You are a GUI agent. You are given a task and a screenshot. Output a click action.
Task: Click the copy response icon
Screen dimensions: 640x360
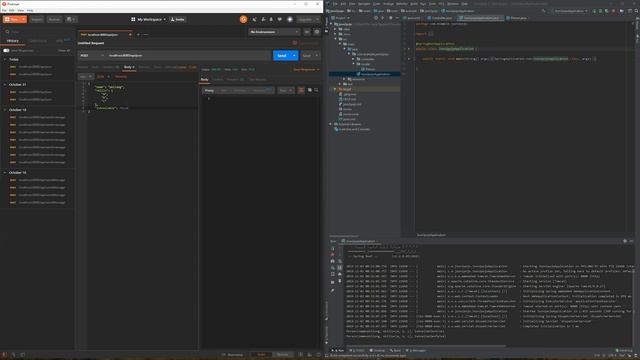310,90
